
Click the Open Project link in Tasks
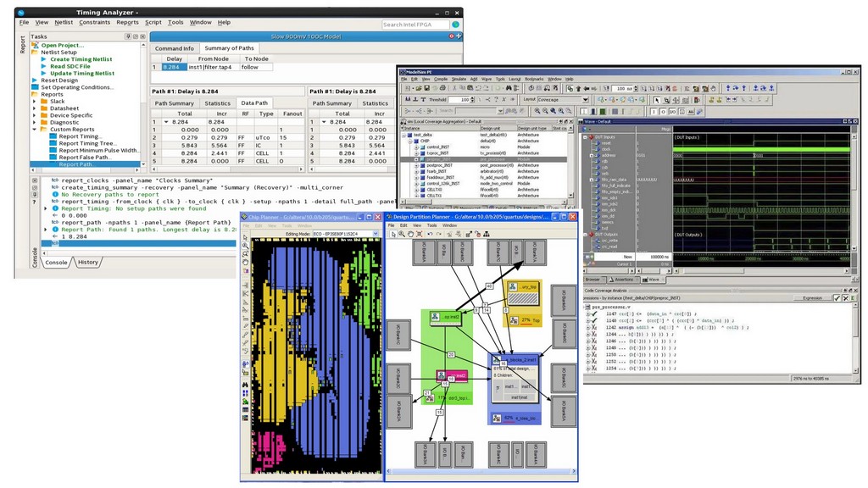[62, 46]
